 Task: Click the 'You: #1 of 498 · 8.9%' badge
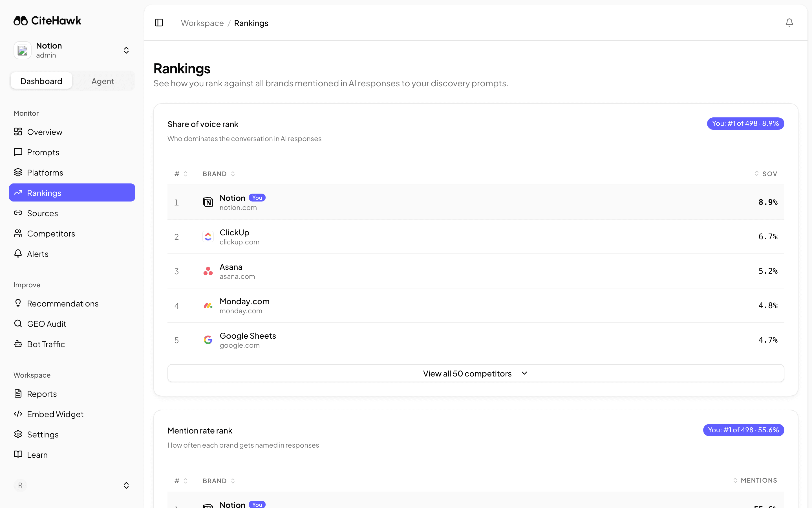pos(745,123)
